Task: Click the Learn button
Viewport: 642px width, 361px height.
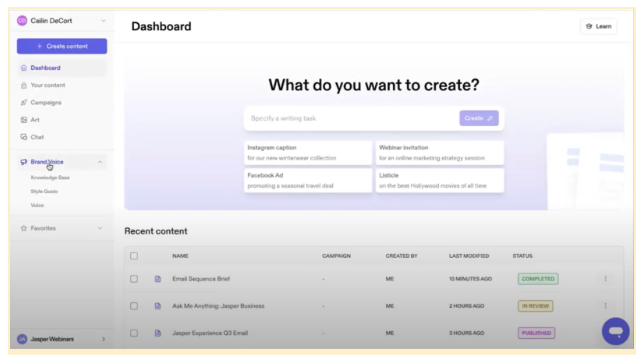Action: (599, 26)
